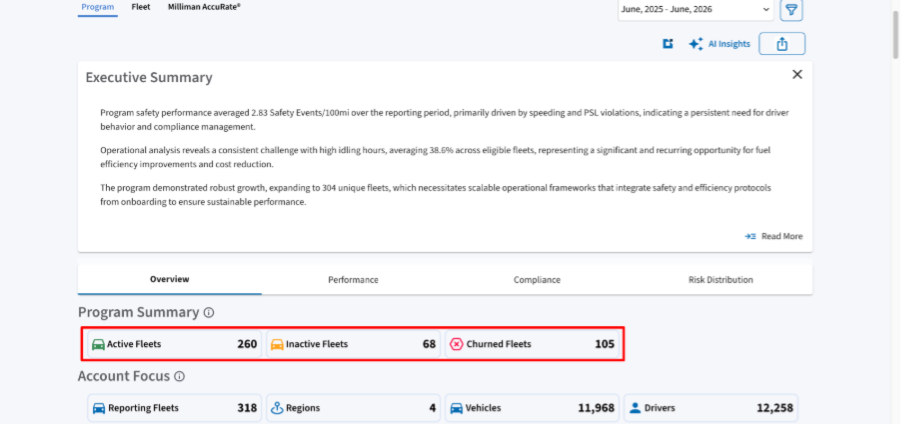Click the Churned Fleets value 105
This screenshot has width=901, height=424.
point(604,344)
